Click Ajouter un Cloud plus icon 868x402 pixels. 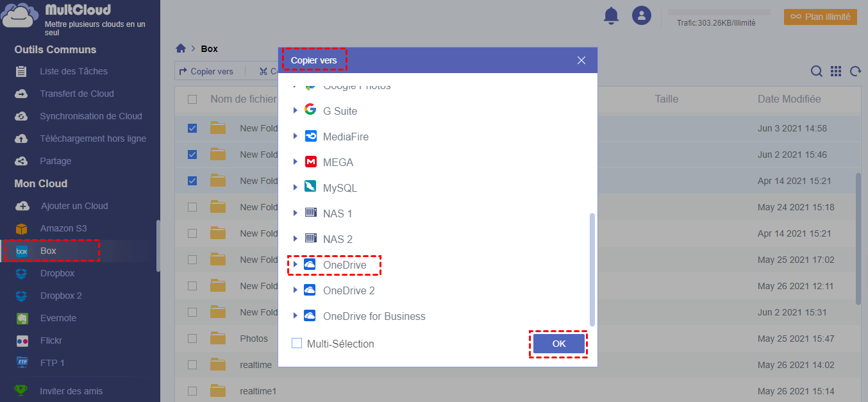coord(22,206)
